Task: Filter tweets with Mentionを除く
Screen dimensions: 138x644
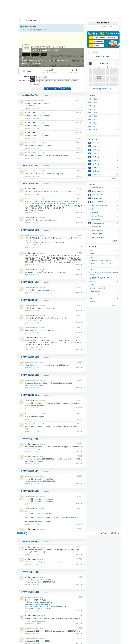Action: pyautogui.click(x=51, y=81)
